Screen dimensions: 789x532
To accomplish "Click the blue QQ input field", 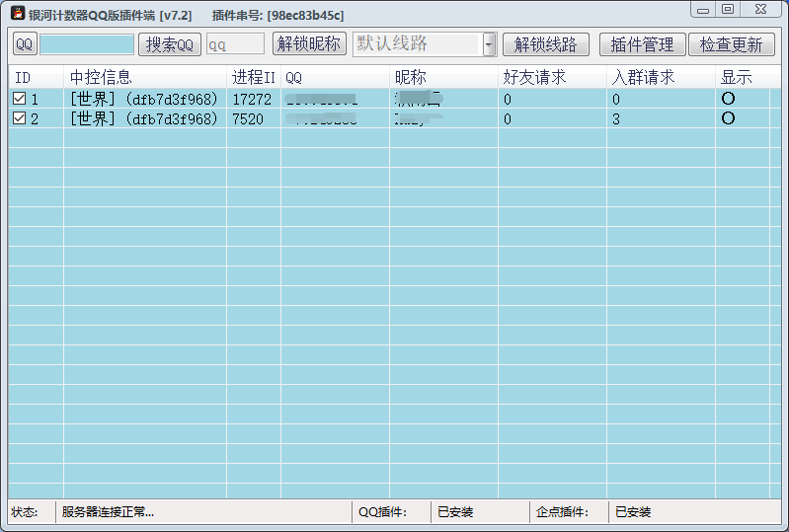I will tap(87, 44).
